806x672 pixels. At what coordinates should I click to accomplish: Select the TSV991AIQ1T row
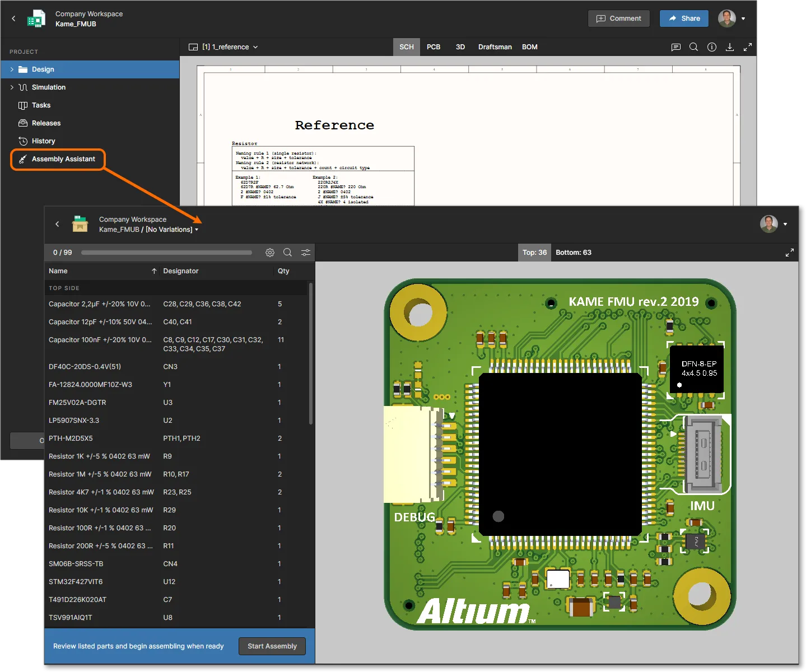click(x=176, y=618)
